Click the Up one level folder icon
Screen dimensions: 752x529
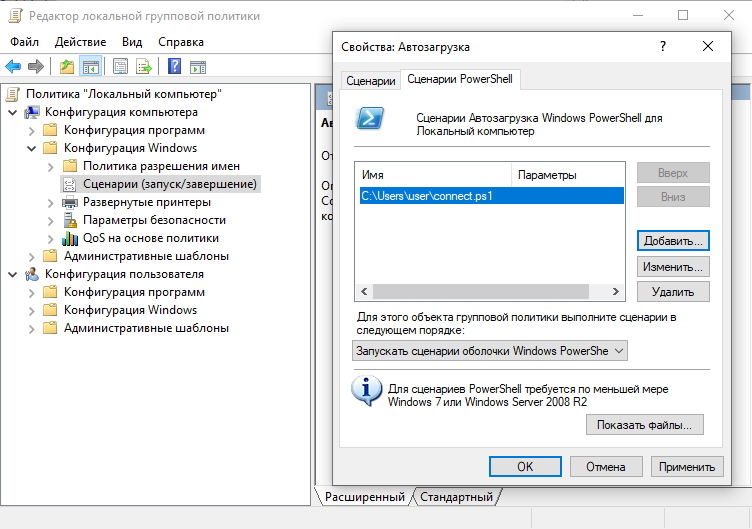point(67,66)
